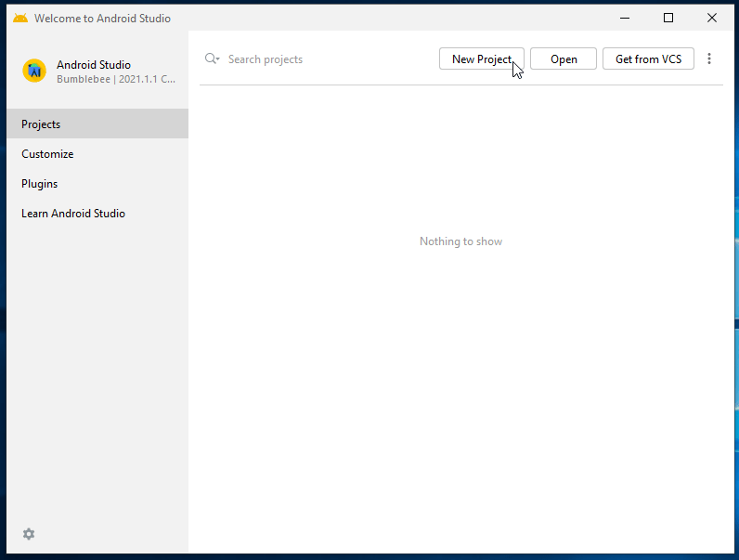Click the Nothing to show message
This screenshot has width=739, height=560.
[460, 241]
